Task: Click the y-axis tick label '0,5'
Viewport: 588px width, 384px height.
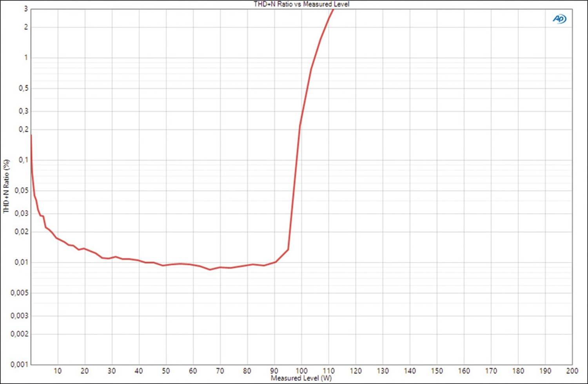Action: coord(24,89)
